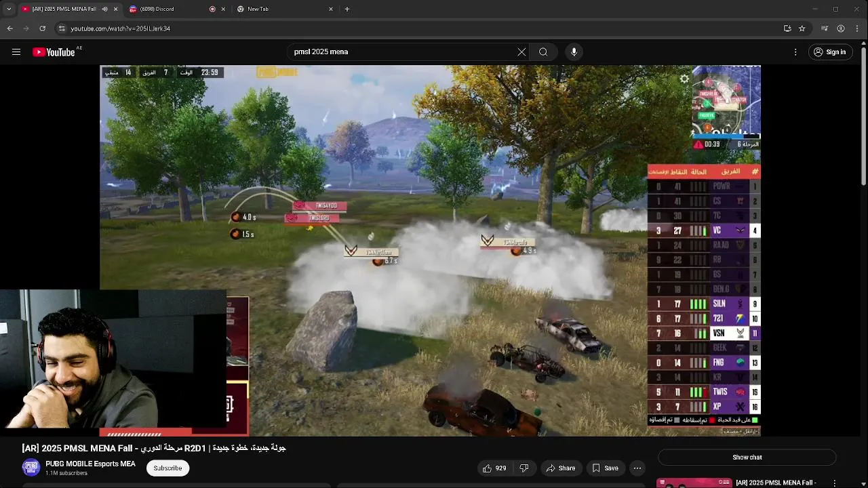
Task: View site information in address bar
Action: [62, 28]
